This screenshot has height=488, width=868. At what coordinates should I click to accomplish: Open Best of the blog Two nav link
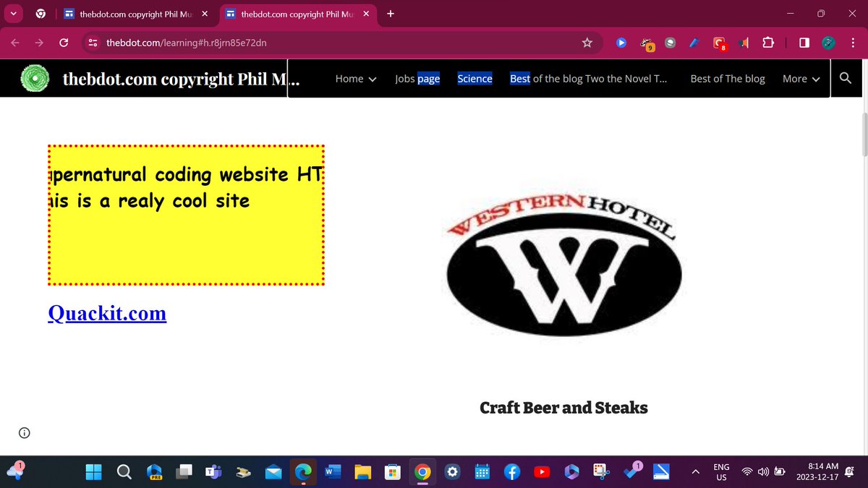589,79
